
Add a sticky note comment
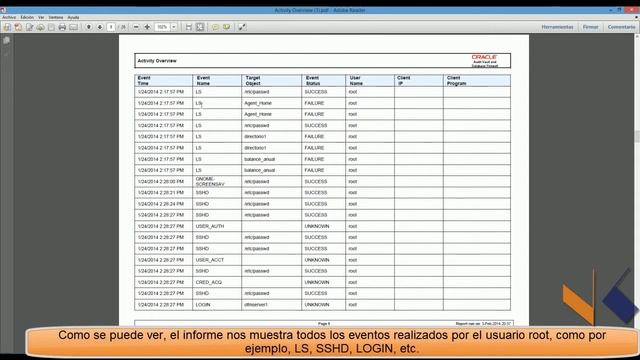215,27
